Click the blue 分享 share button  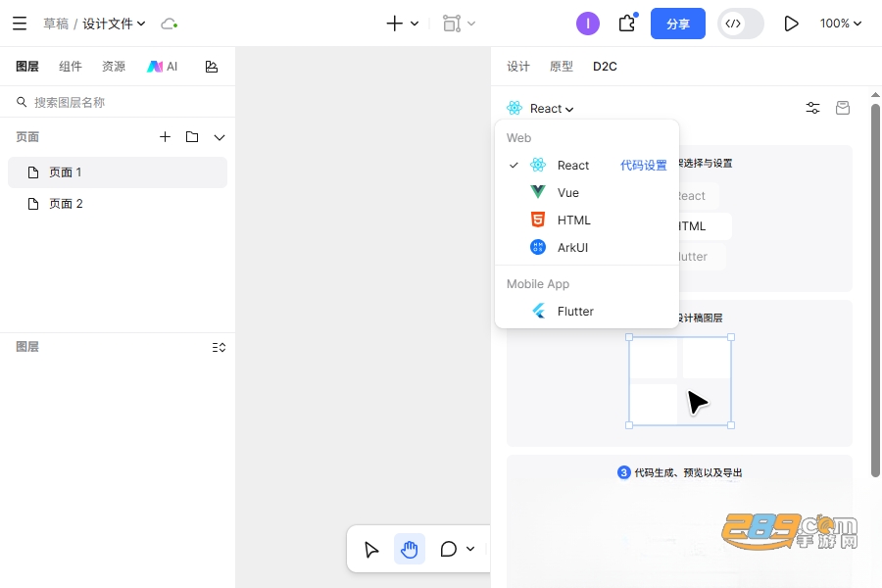[x=678, y=24]
